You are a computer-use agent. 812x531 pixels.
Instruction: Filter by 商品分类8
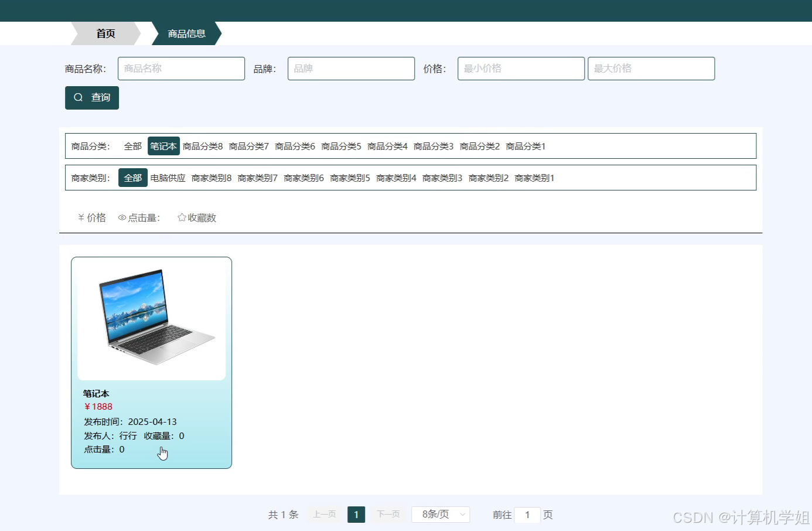click(x=203, y=146)
